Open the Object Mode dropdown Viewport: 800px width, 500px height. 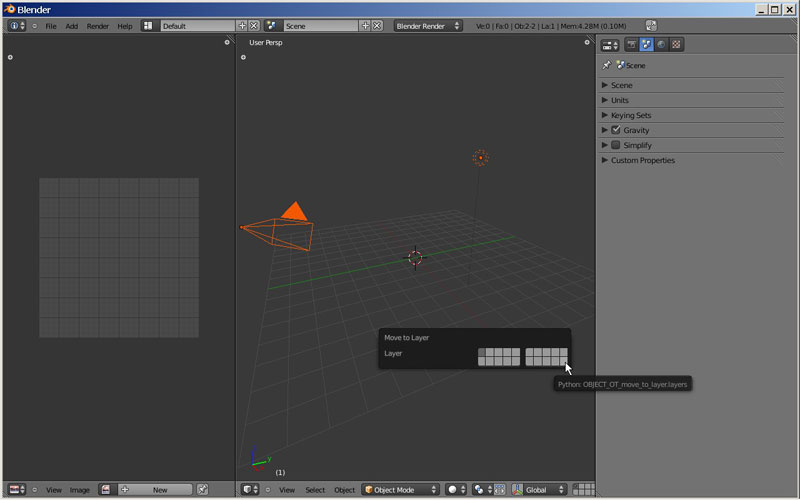[x=401, y=489]
